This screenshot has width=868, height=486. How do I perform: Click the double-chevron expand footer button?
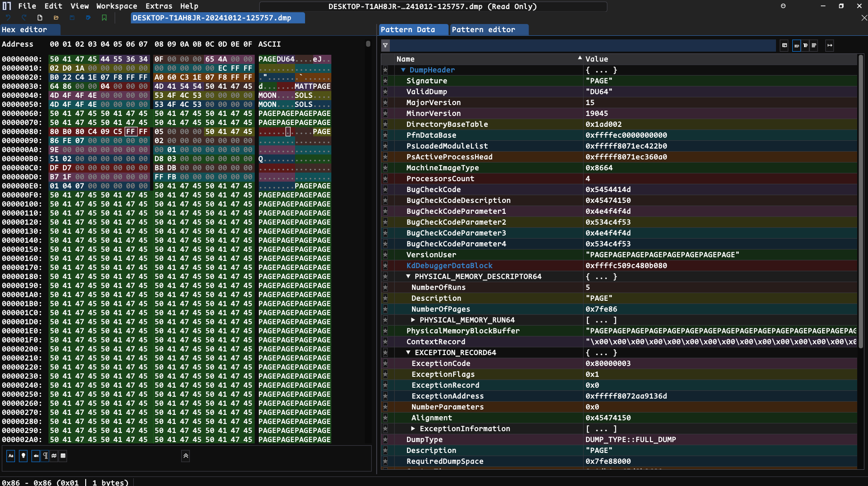point(185,456)
